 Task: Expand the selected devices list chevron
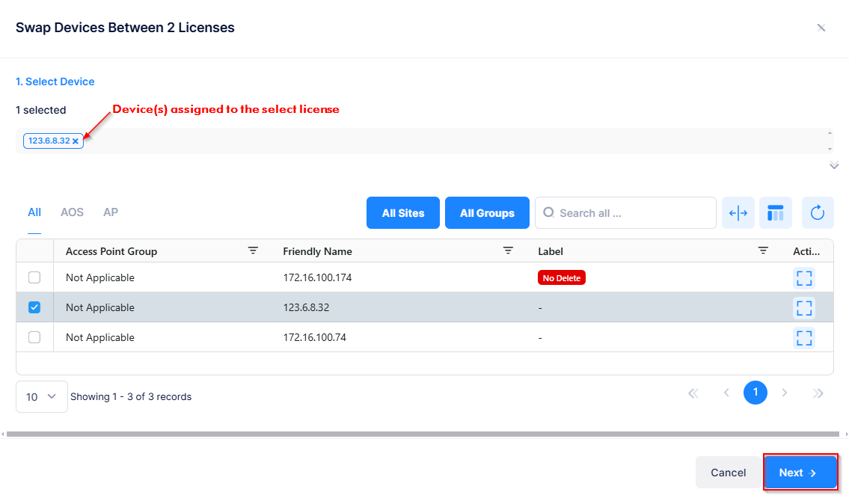834,166
